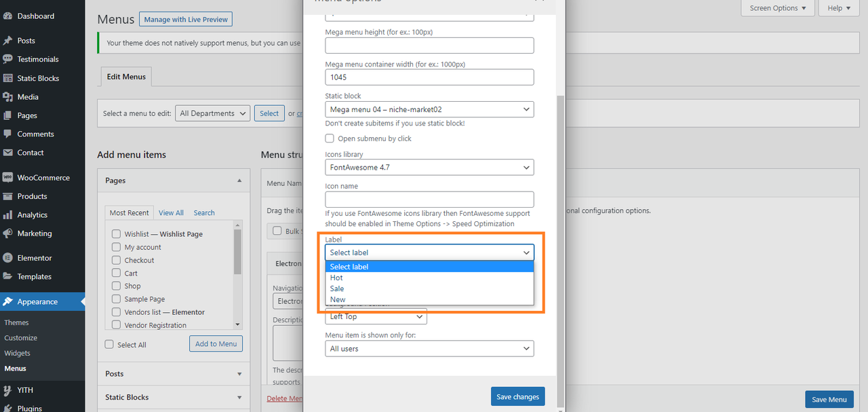This screenshot has height=412, width=868.
Task: Click the Analytics bar chart icon
Action: coord(8,214)
